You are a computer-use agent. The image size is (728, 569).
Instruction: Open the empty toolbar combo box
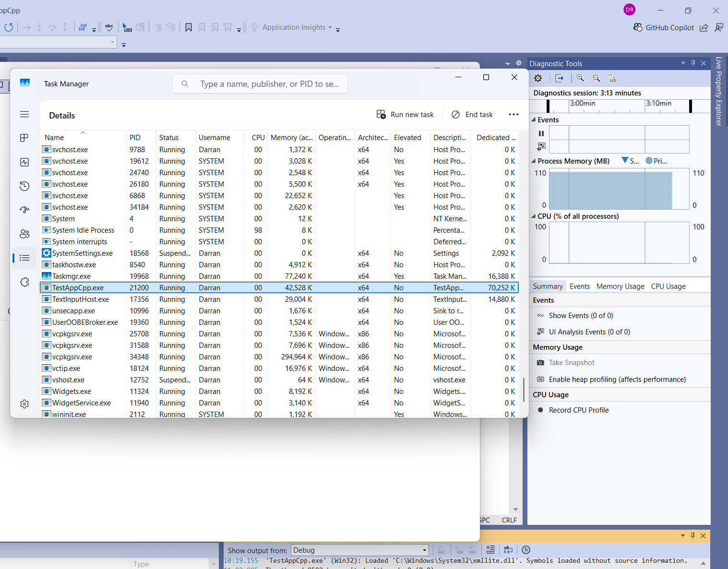click(59, 42)
